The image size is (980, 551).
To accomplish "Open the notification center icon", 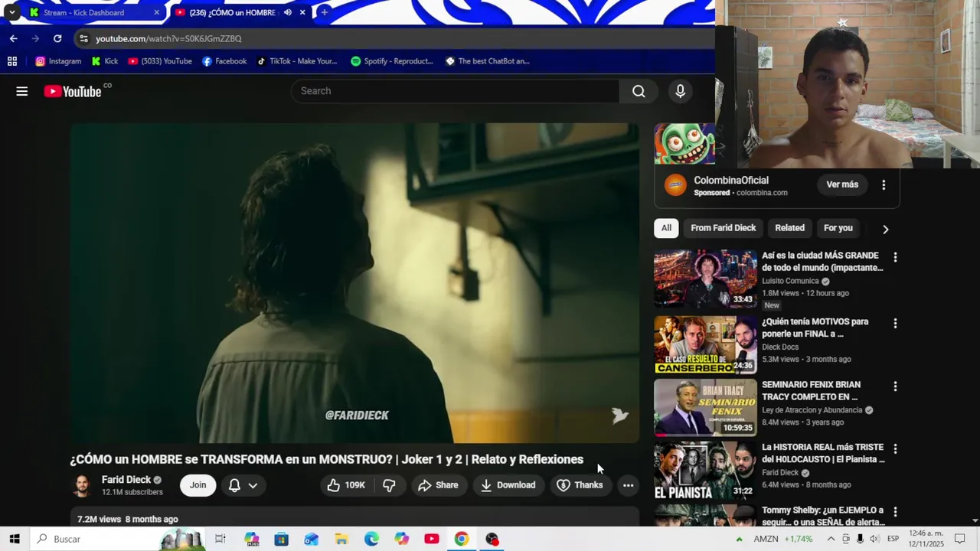I will pyautogui.click(x=960, y=539).
